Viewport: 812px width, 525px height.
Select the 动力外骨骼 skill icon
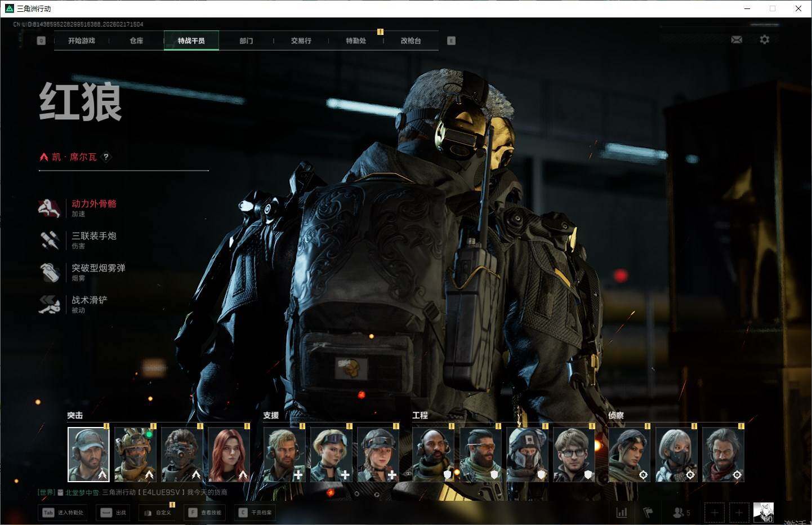[50, 208]
